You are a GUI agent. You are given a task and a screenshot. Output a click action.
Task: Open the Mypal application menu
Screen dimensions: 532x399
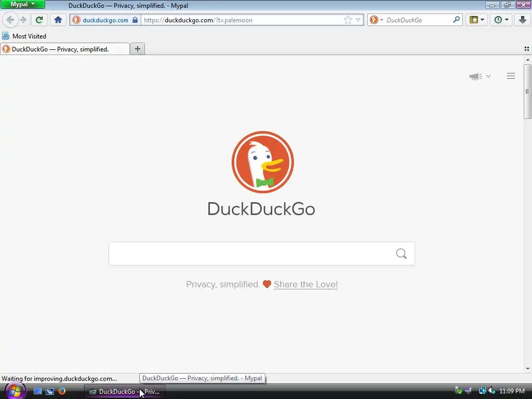(x=23, y=4)
